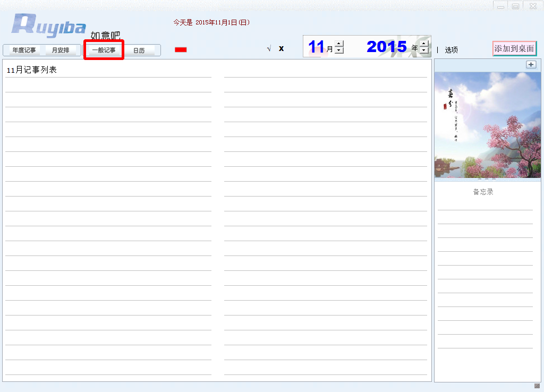
Task: Click the Ruyiba logo
Action: click(x=48, y=25)
